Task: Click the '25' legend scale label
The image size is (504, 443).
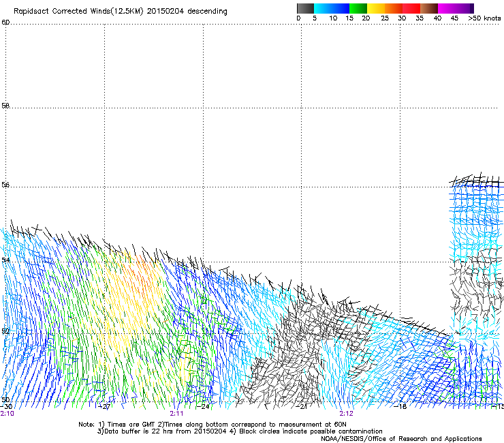Action: pos(384,18)
